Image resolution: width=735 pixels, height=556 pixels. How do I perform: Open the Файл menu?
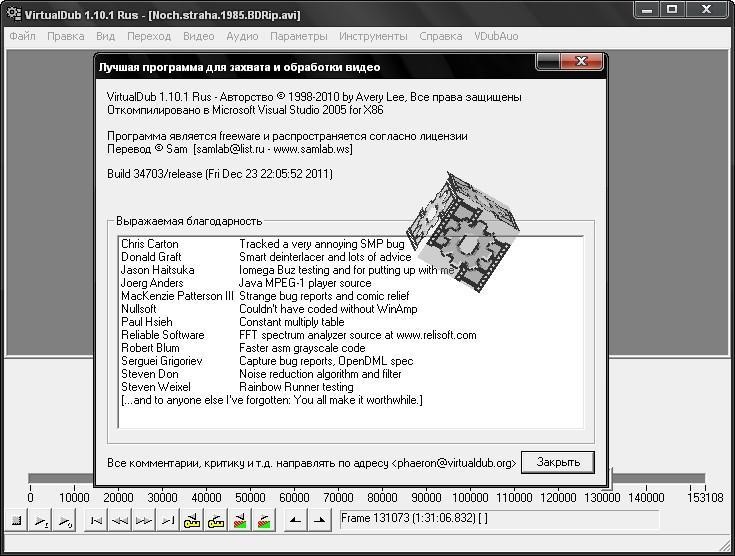point(22,36)
